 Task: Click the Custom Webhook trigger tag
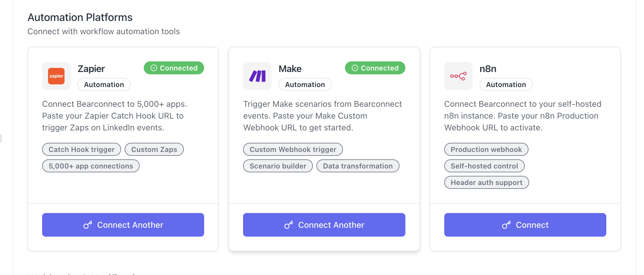293,150
